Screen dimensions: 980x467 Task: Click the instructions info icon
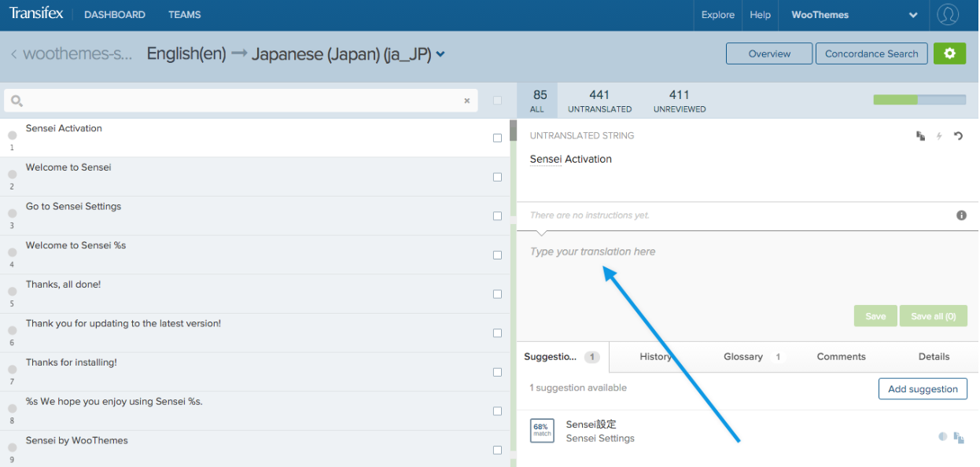click(x=961, y=215)
